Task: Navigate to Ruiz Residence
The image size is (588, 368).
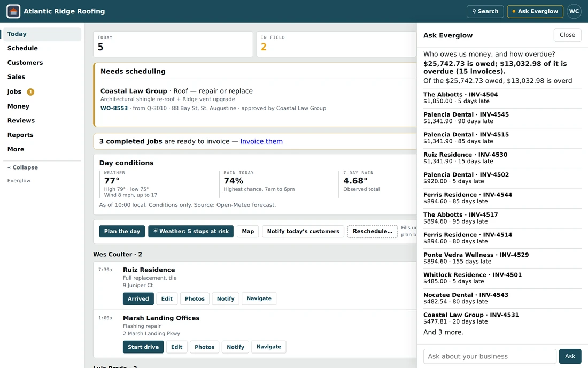Action: (x=259, y=298)
